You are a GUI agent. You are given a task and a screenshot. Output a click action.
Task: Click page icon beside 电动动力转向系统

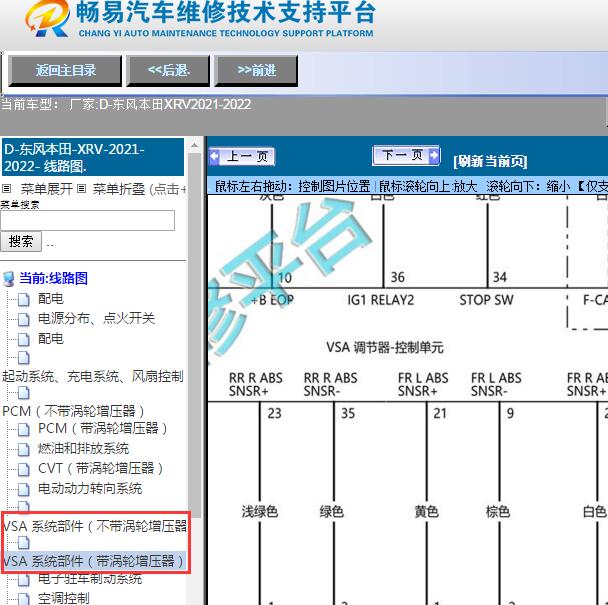point(24,490)
